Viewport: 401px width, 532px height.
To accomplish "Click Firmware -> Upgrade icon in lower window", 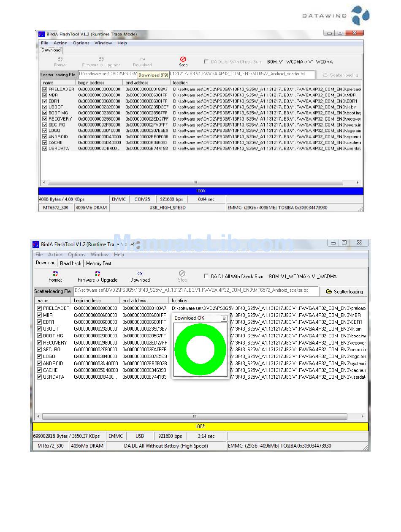I will click(x=98, y=274).
